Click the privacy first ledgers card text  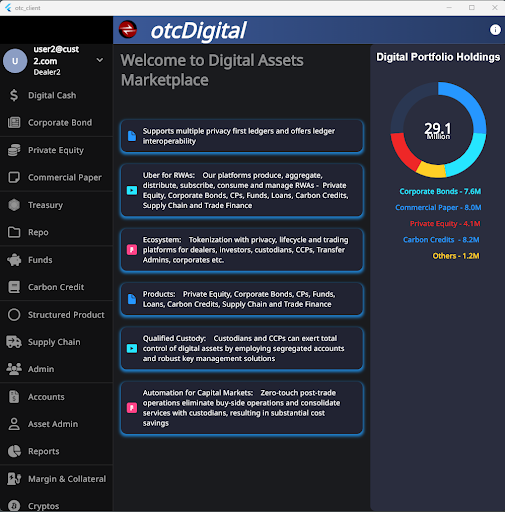coord(239,136)
